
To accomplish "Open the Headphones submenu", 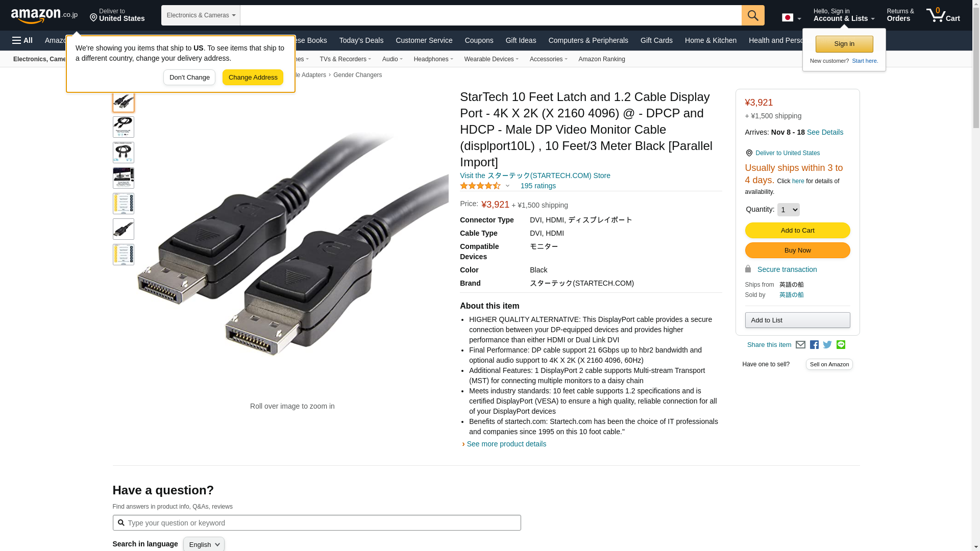I will pyautogui.click(x=433, y=59).
